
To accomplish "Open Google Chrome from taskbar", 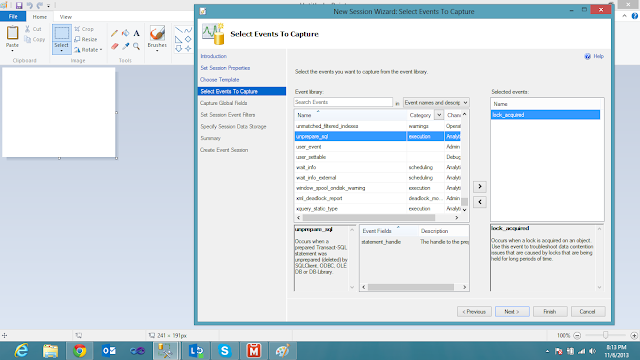I will (80, 351).
